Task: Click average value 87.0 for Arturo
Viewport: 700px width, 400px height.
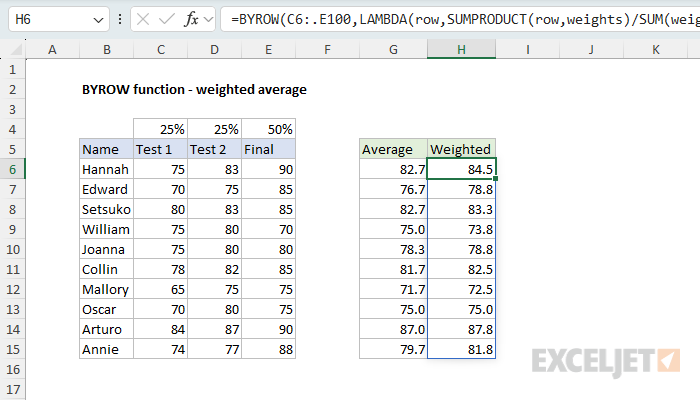Action: coord(393,329)
